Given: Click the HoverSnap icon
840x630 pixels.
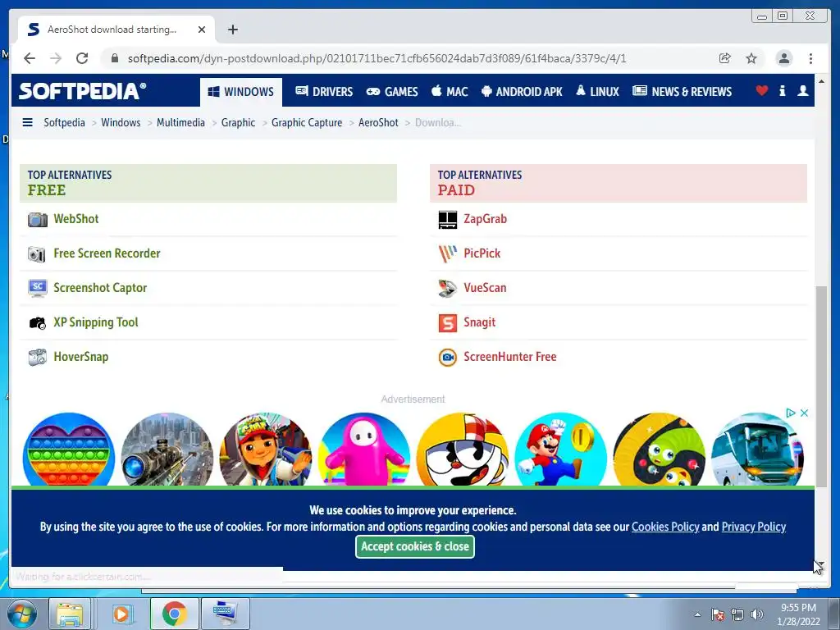Looking at the screenshot, I should 38,358.
